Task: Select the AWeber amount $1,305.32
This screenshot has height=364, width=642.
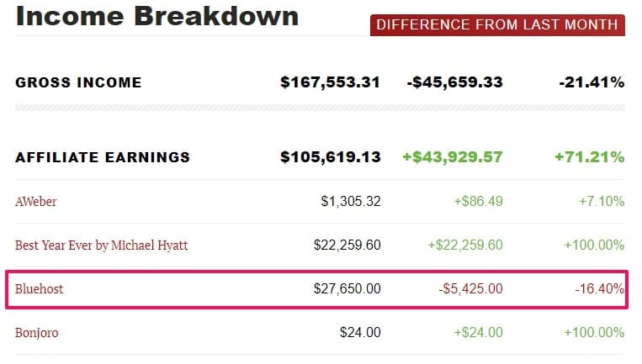Action: click(x=351, y=201)
